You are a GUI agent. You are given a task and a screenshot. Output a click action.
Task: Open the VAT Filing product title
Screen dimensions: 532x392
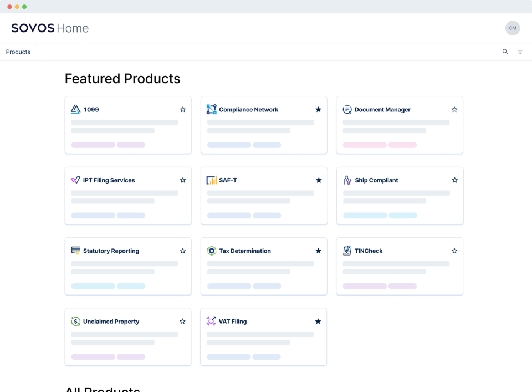233,322
